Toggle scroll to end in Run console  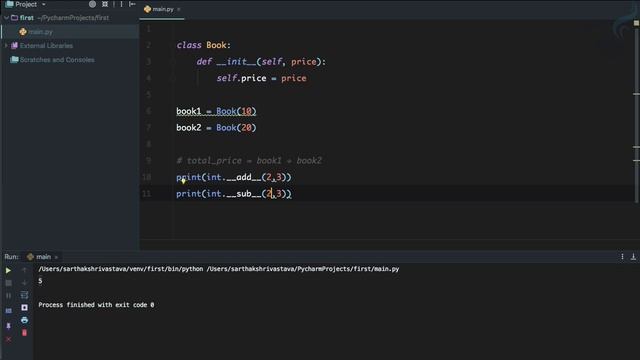point(24,307)
